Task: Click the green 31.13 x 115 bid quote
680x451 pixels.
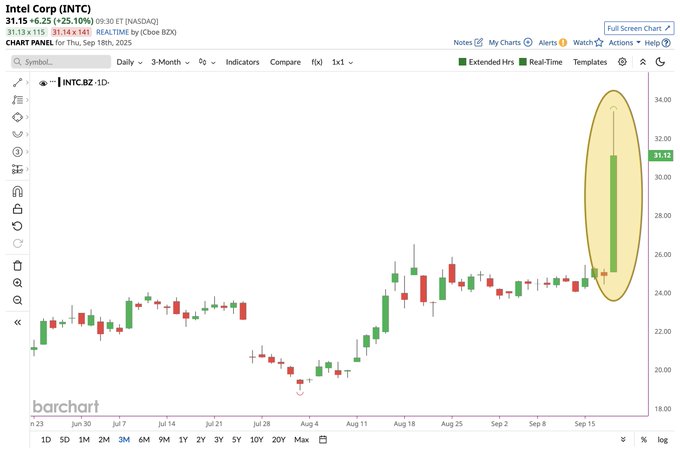Action: click(26, 32)
